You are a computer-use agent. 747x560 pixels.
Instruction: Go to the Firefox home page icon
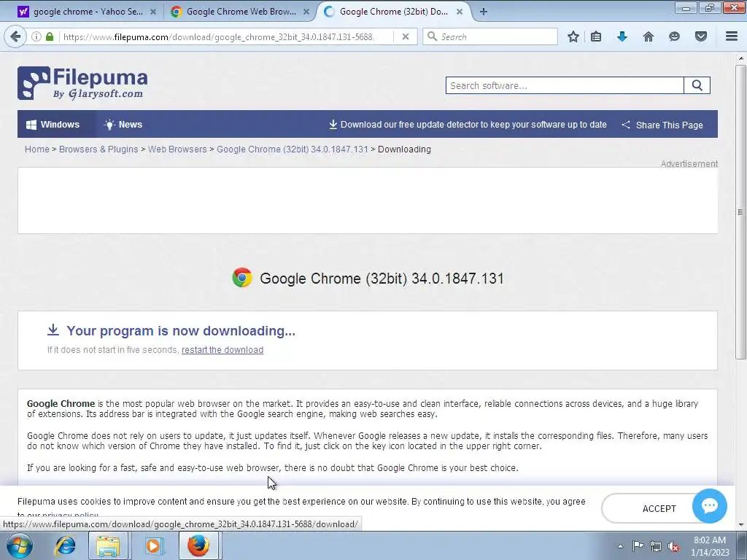649,36
